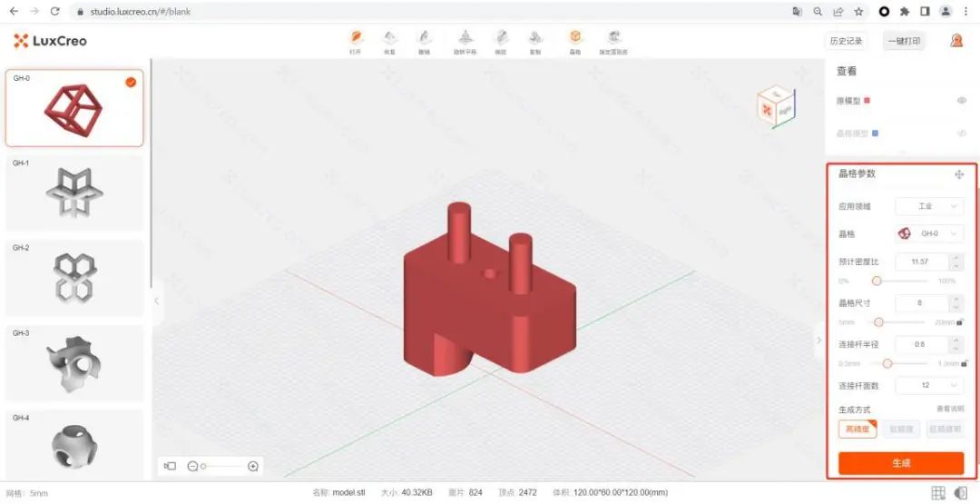980x504 pixels.
Task: Click the estimated density ratio slider handle
Action: coord(877,282)
